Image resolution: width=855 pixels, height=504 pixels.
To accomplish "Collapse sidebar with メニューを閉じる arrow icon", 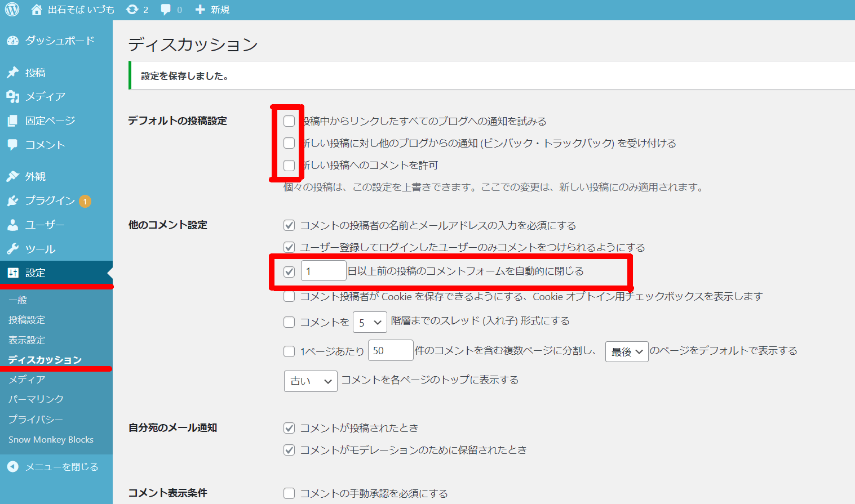I will (12, 467).
